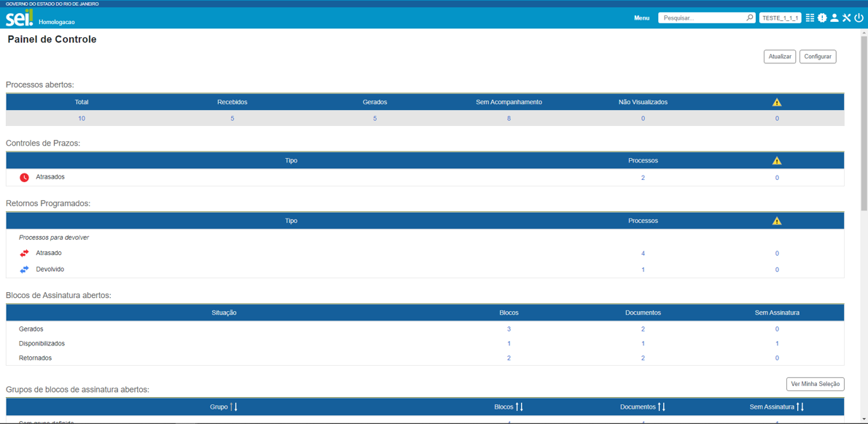
Task: Sort groups descending with Grupo down arrow
Action: tap(236, 407)
